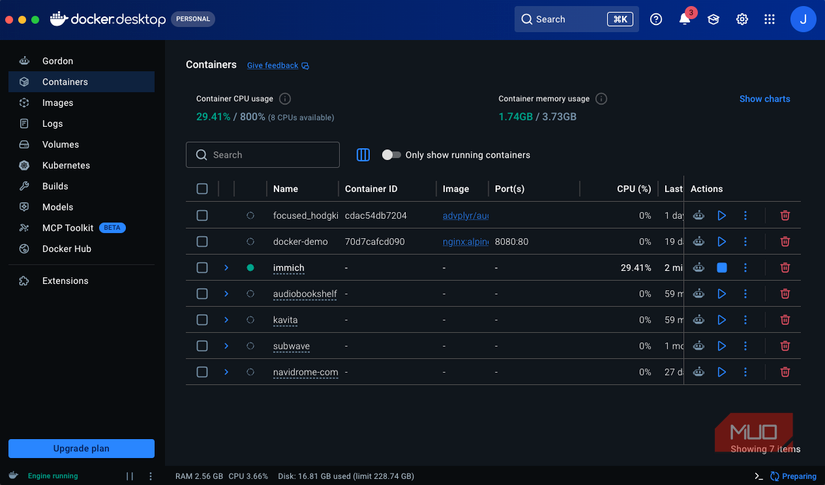
Task: Open the immich stack name
Action: [288, 268]
